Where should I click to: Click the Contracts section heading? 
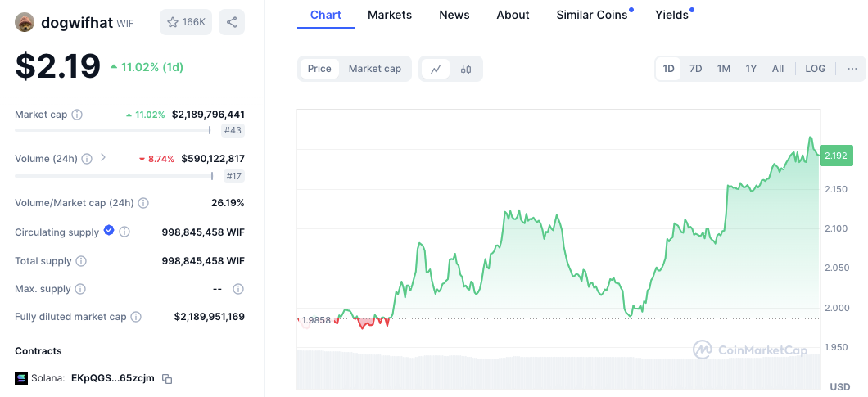(38, 351)
